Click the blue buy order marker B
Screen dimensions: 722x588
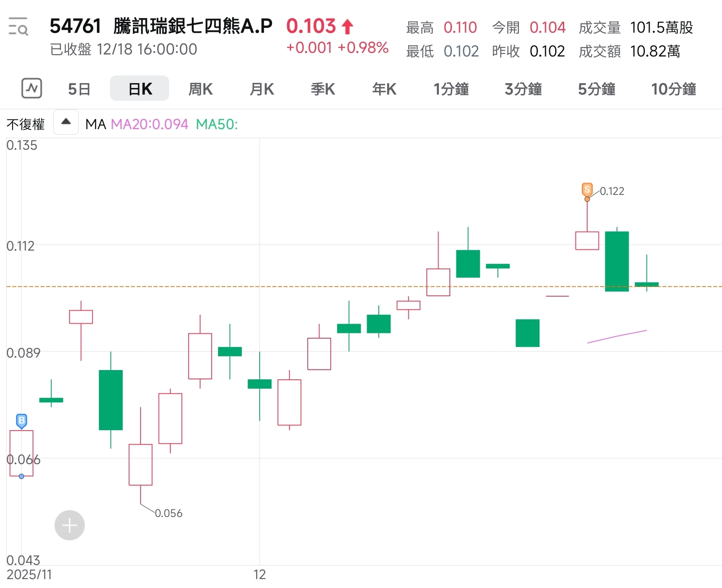(x=21, y=421)
